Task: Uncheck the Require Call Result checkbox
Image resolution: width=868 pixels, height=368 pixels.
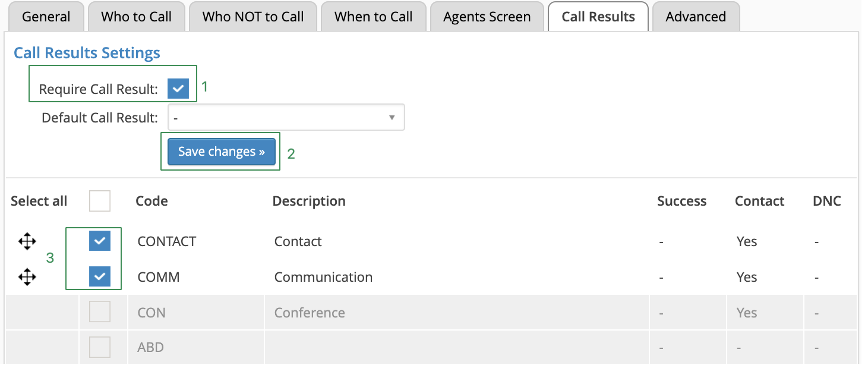Action: (178, 89)
